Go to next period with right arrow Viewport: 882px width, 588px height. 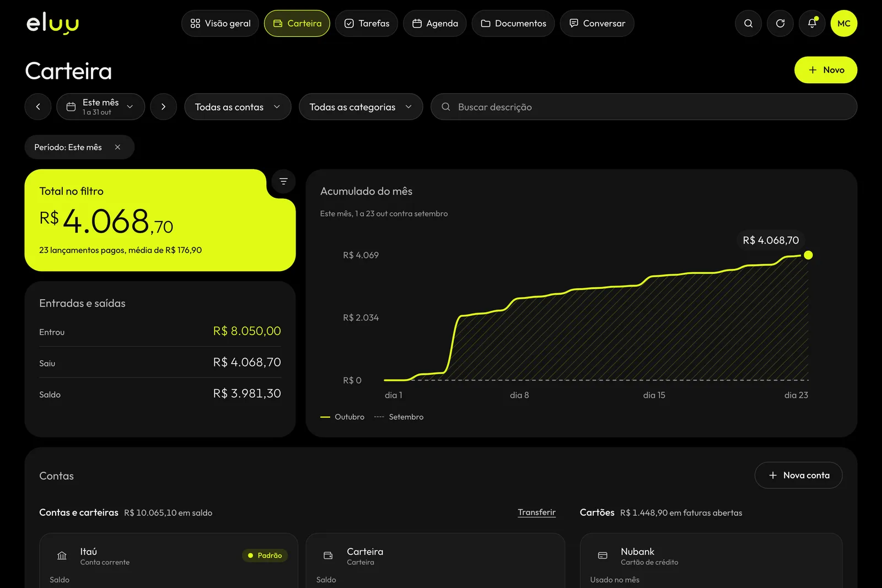click(x=164, y=107)
